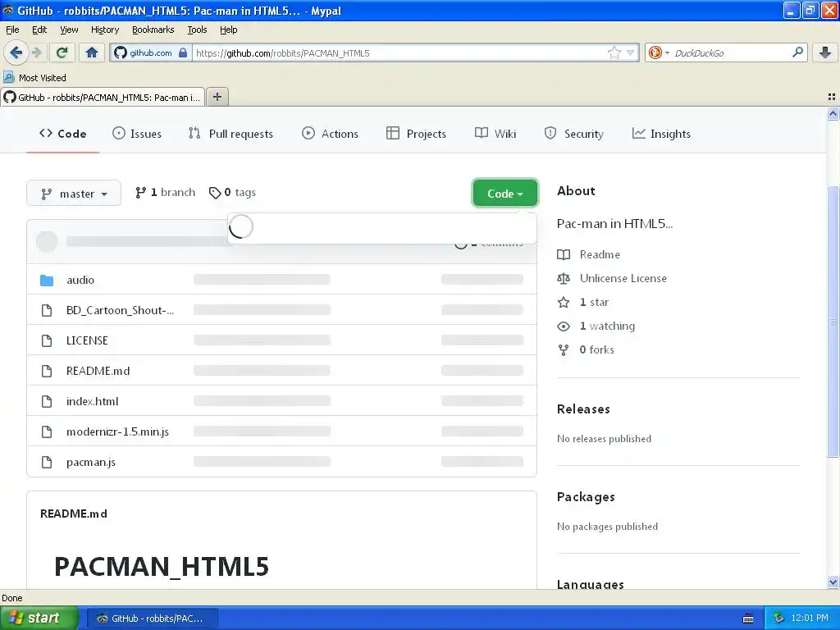Open the URL history dropdown arrow

631,52
